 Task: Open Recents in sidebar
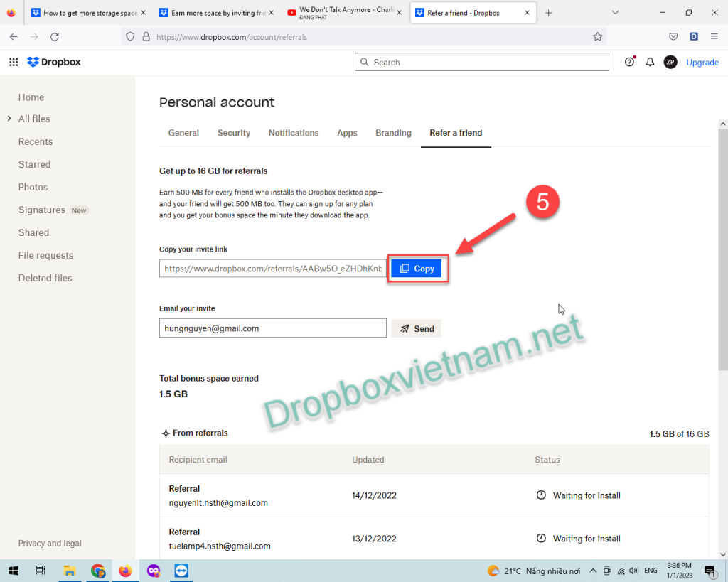click(36, 141)
